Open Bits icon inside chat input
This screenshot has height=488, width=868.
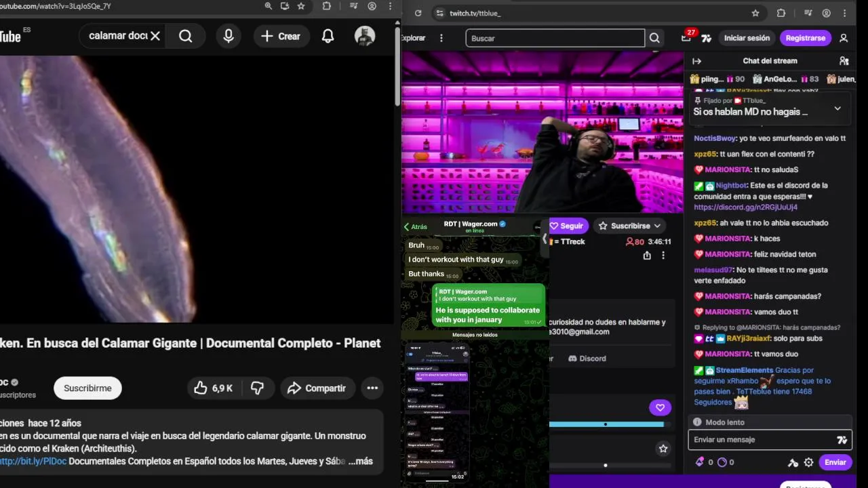(842, 440)
